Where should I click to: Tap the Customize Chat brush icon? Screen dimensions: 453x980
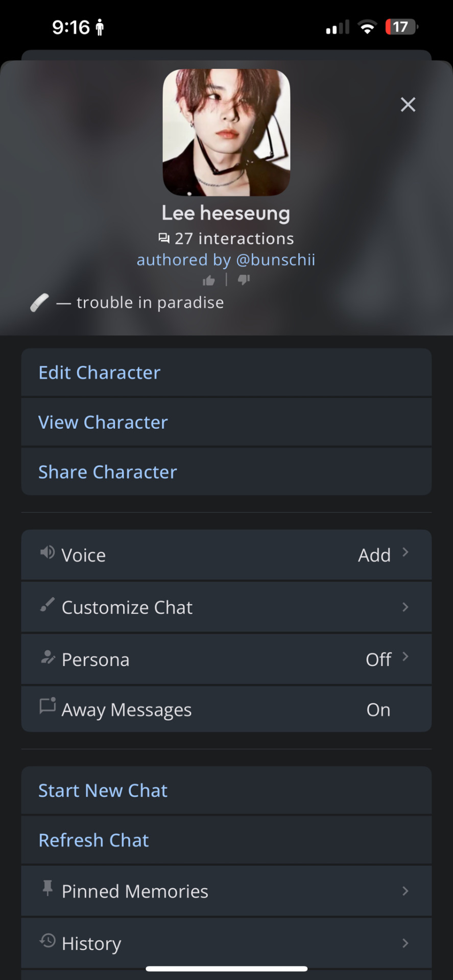point(47,605)
